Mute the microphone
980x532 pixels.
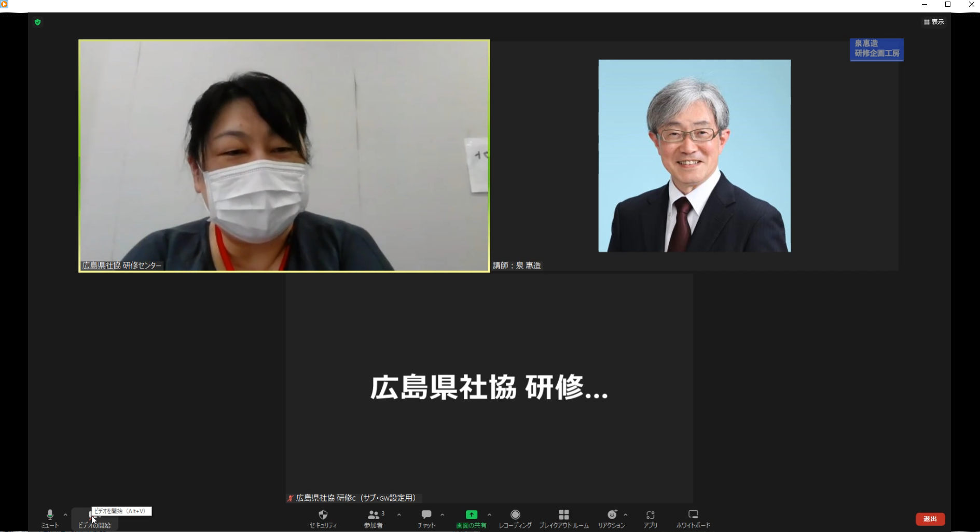pyautogui.click(x=50, y=519)
